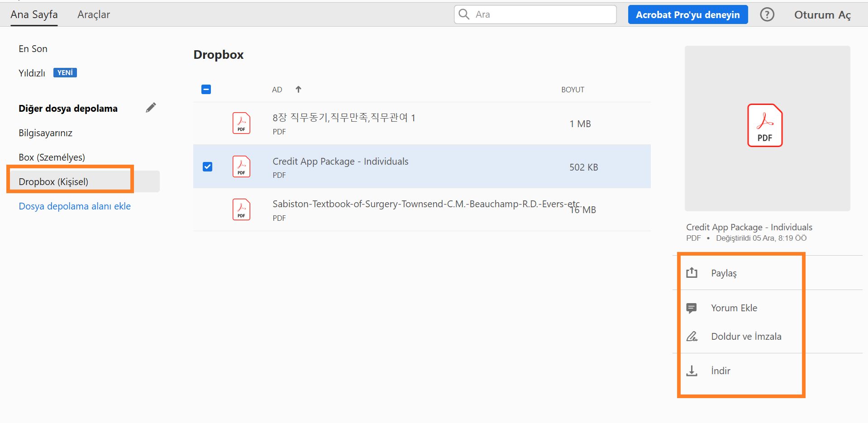The image size is (868, 423).
Task: Click the PDF icon for Credit App Package
Action: coord(241,166)
